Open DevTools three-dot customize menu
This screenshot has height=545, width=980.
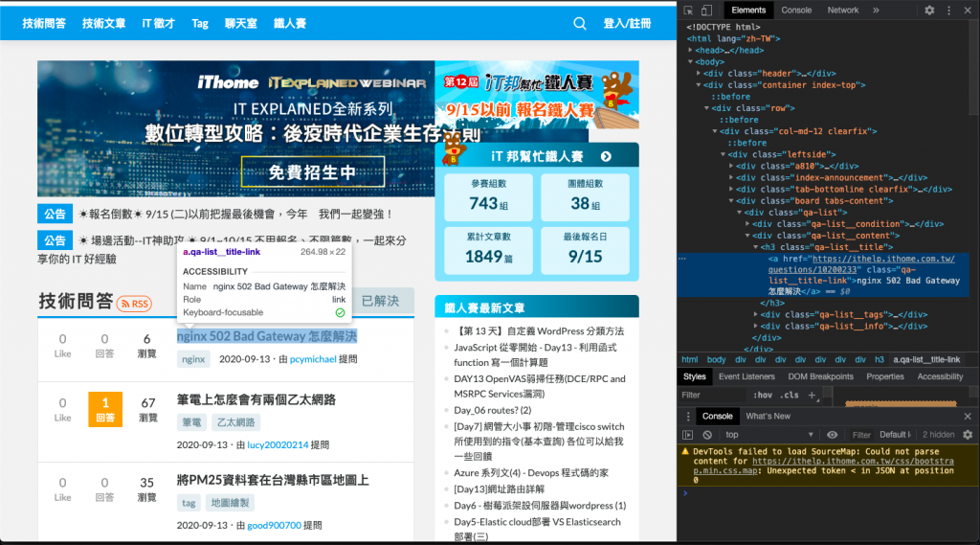(948, 10)
